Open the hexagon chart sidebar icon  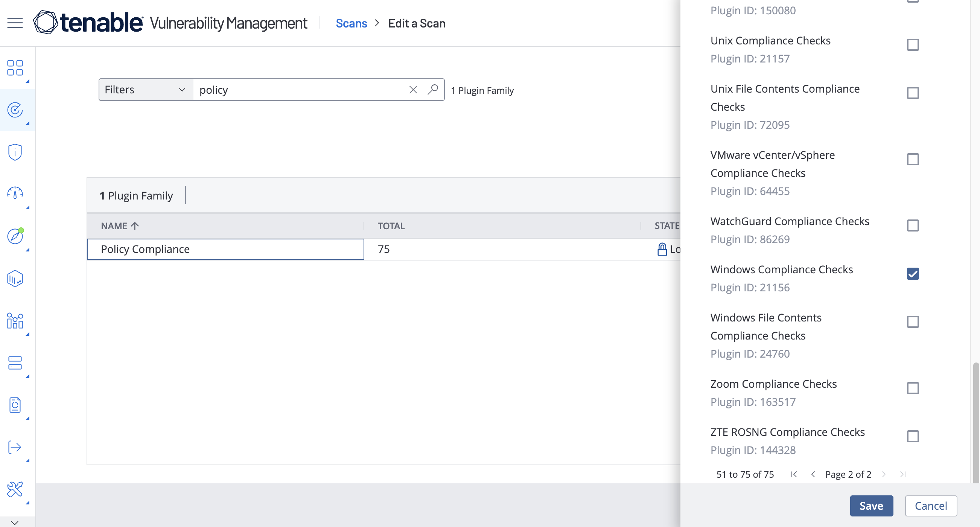pyautogui.click(x=15, y=279)
